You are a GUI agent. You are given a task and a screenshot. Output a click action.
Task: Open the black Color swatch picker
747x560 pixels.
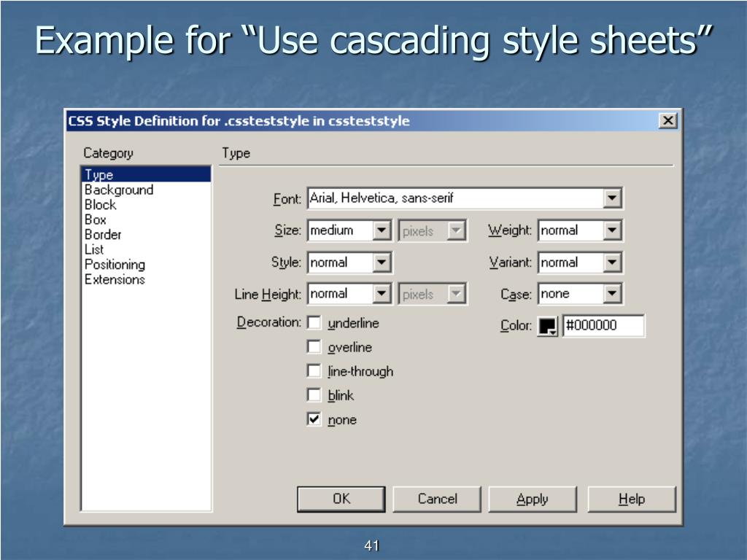[547, 326]
